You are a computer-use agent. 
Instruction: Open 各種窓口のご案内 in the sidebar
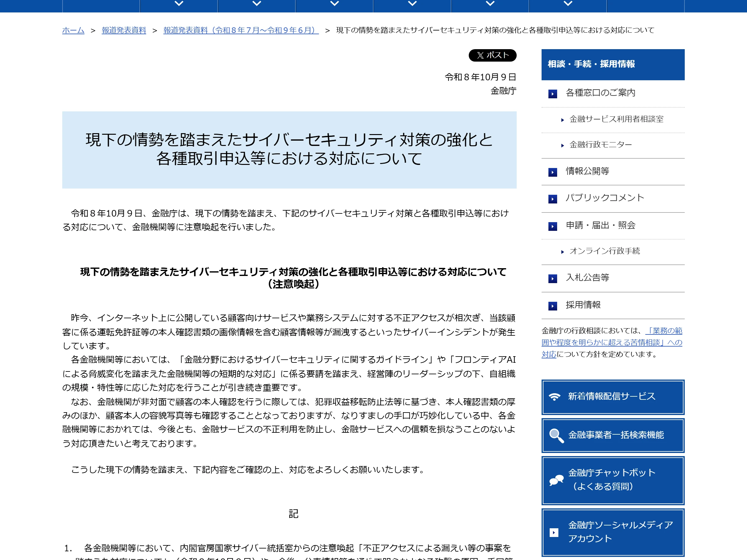(600, 93)
